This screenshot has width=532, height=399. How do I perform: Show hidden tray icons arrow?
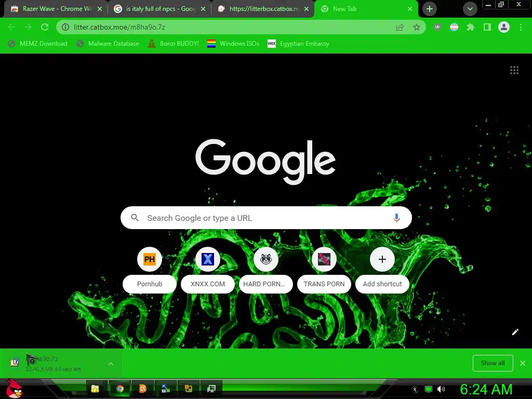coord(415,390)
